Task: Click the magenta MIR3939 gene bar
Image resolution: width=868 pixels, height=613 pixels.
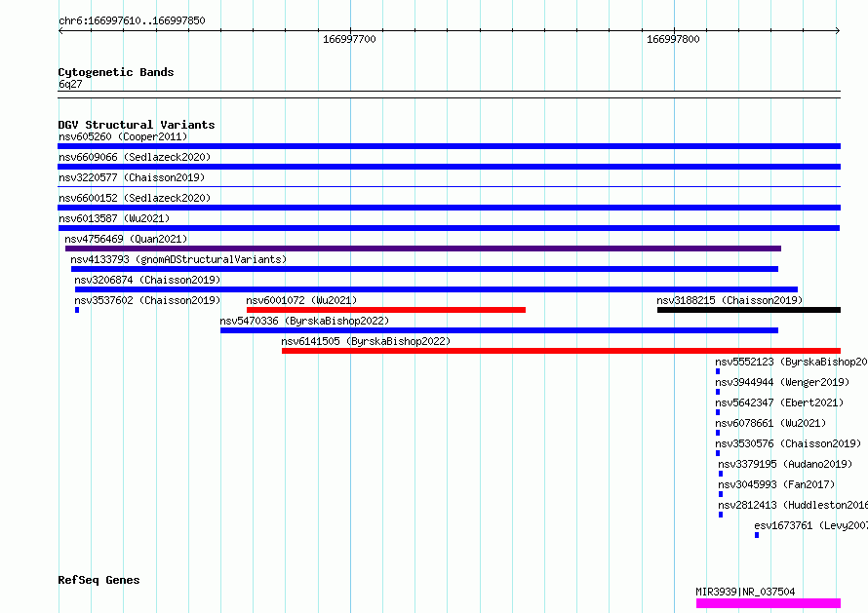Action: click(769, 603)
